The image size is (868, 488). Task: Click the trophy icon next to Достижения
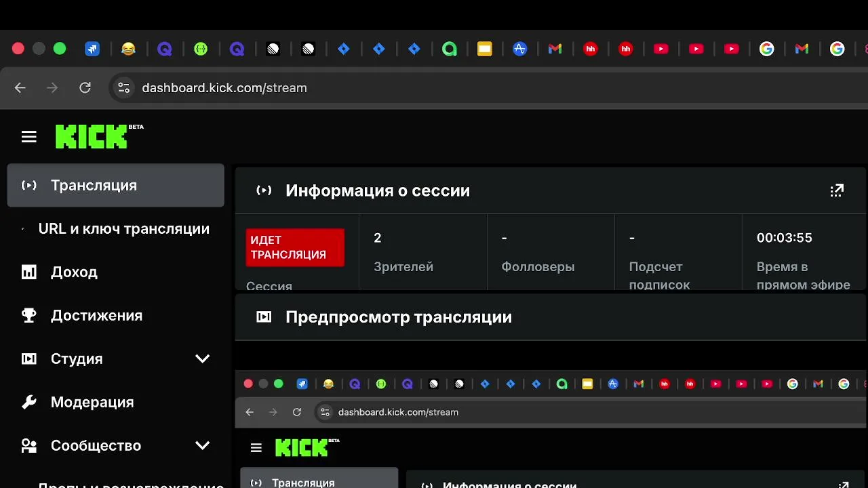click(x=28, y=315)
